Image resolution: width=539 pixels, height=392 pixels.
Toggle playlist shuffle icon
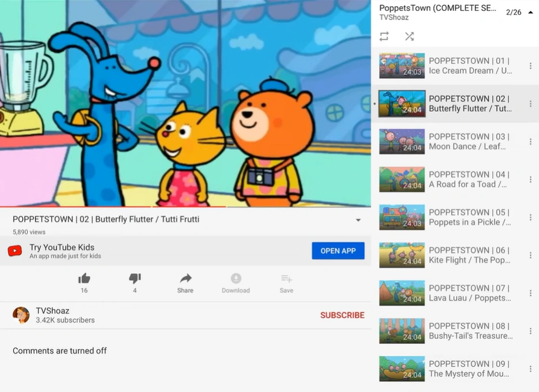(x=409, y=36)
